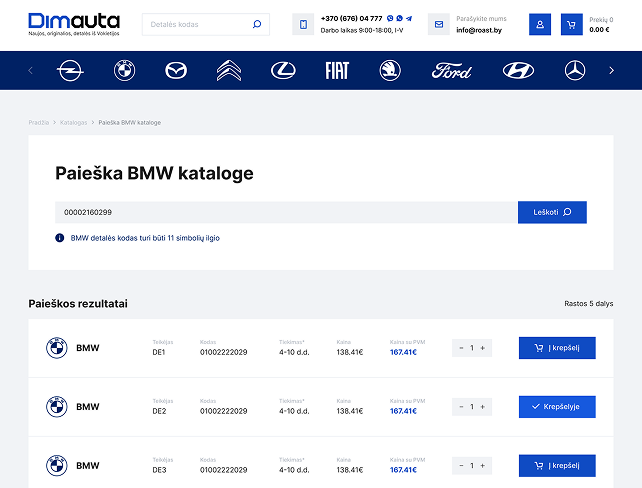Open the Fiat brand catalog
The height and width of the screenshot is (488, 642).
pos(337,70)
